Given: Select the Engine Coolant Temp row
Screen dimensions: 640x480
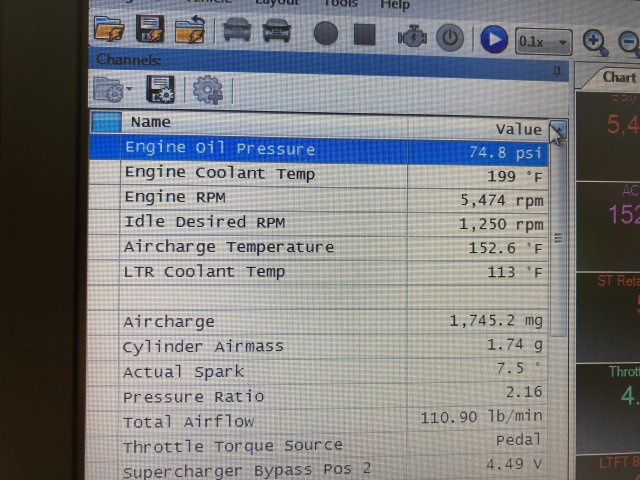Looking at the screenshot, I should click(219, 174).
